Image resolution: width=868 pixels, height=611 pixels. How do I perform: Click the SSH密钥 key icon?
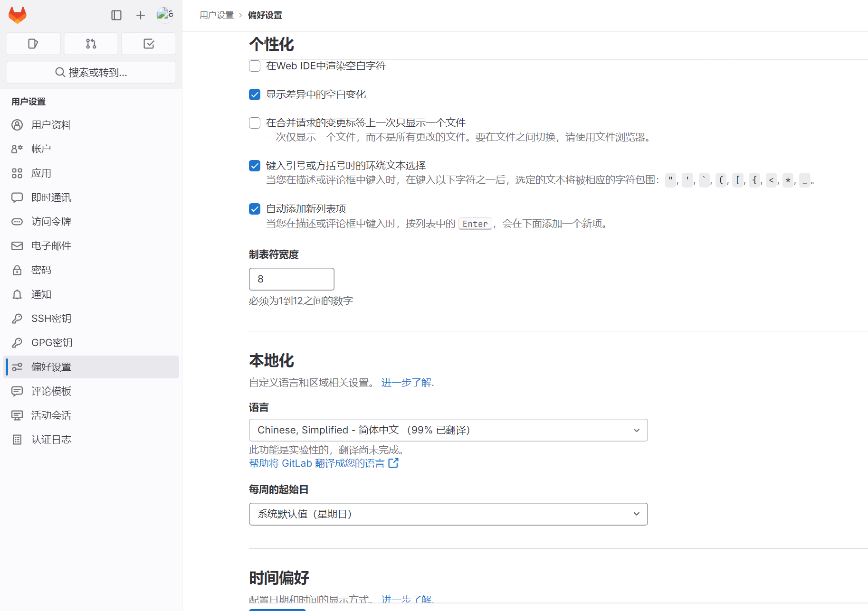pos(17,319)
